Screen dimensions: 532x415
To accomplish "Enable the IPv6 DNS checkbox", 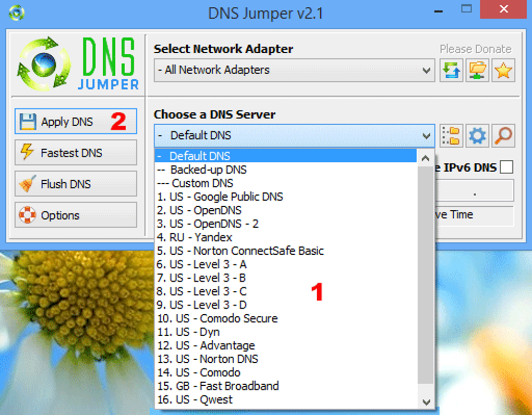I will click(x=506, y=167).
